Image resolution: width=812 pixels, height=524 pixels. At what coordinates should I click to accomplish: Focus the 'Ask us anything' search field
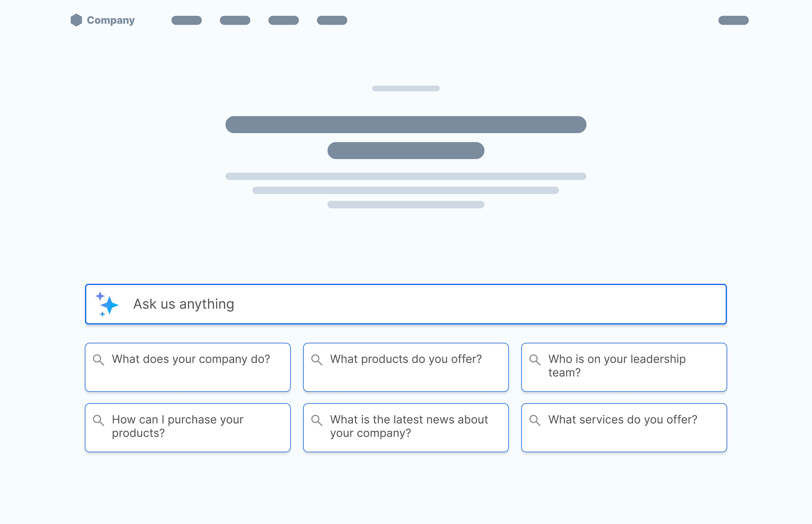[406, 304]
